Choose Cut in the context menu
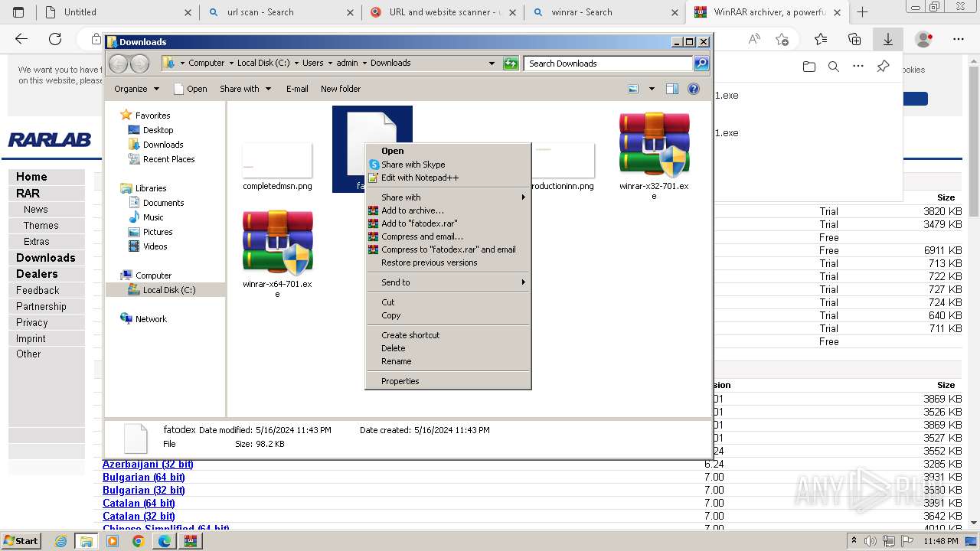This screenshot has width=980, height=551. click(448, 302)
